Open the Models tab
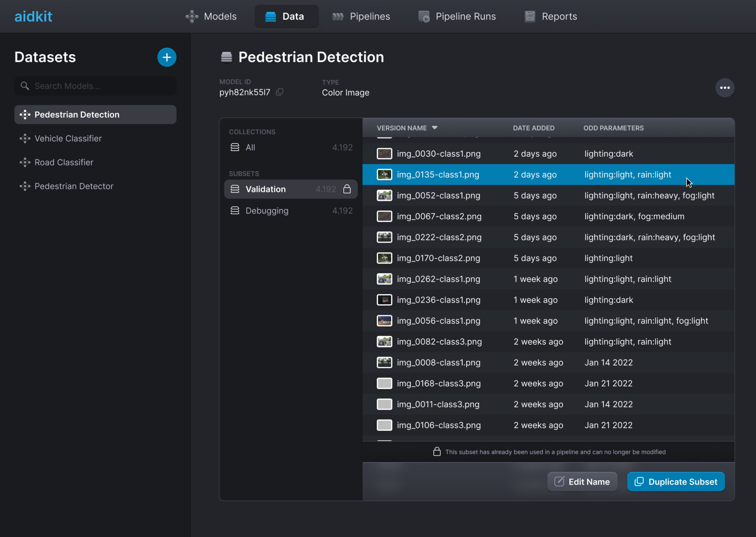Image resolution: width=756 pixels, height=537 pixels. 211,17
